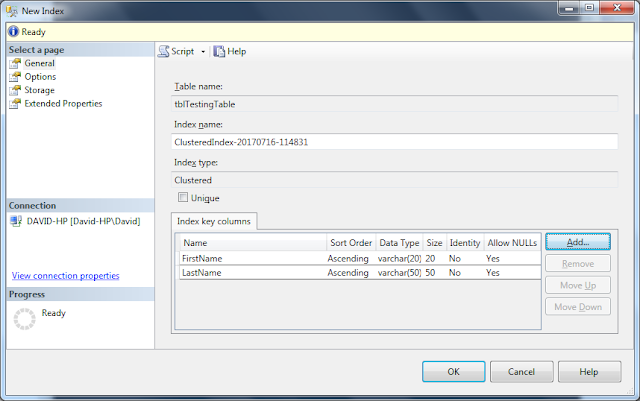Click the bottom Help button

(589, 372)
